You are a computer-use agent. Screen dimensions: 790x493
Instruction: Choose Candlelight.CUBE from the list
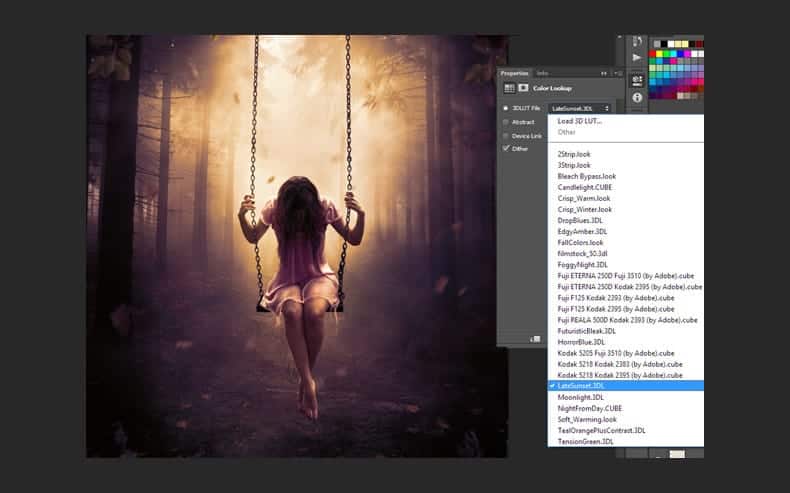point(584,187)
